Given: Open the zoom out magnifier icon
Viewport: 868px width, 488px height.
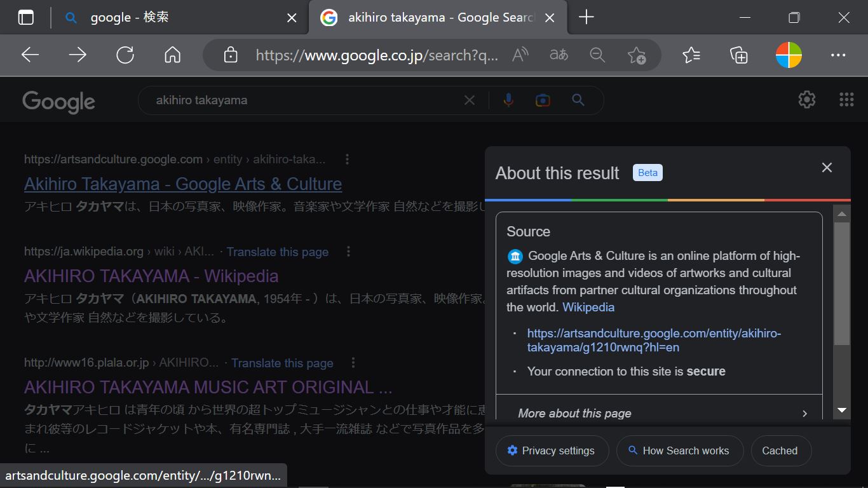Looking at the screenshot, I should point(597,55).
